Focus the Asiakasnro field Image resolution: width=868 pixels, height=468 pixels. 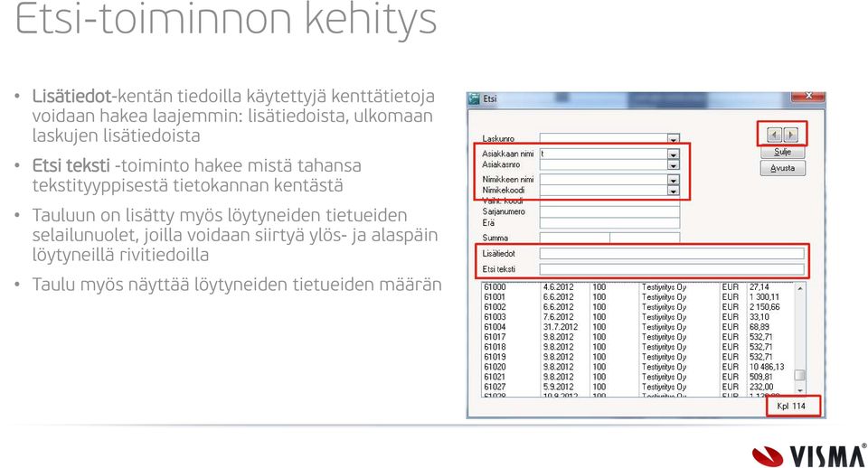[603, 164]
